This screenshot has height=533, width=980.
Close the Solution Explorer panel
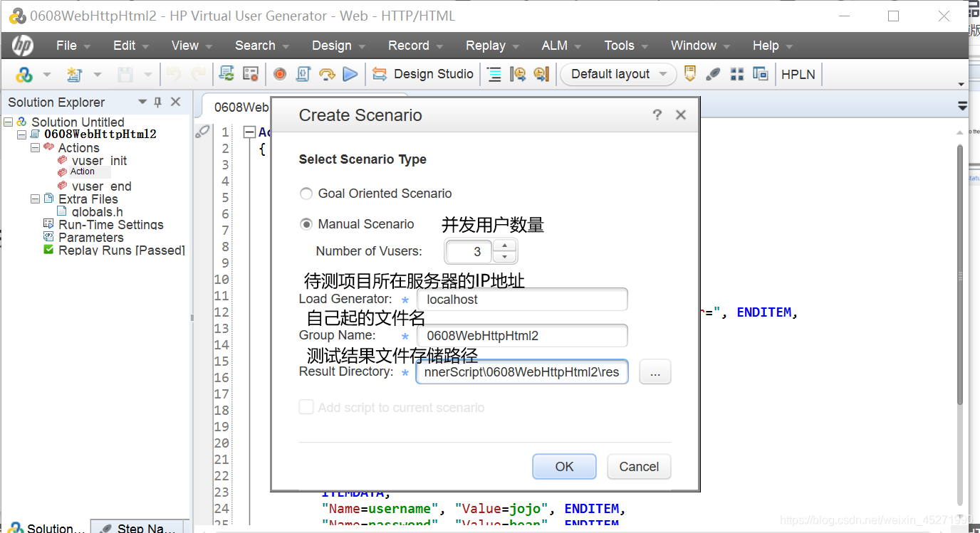pos(176,102)
